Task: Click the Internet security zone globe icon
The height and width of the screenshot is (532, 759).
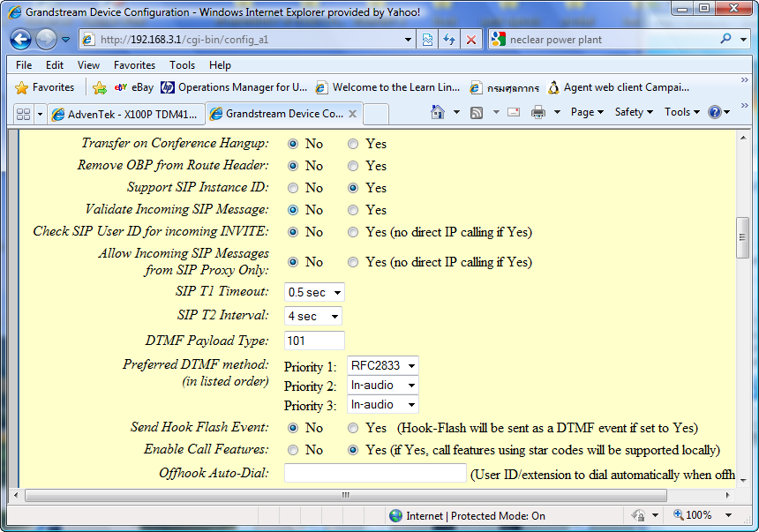Action: click(395, 515)
